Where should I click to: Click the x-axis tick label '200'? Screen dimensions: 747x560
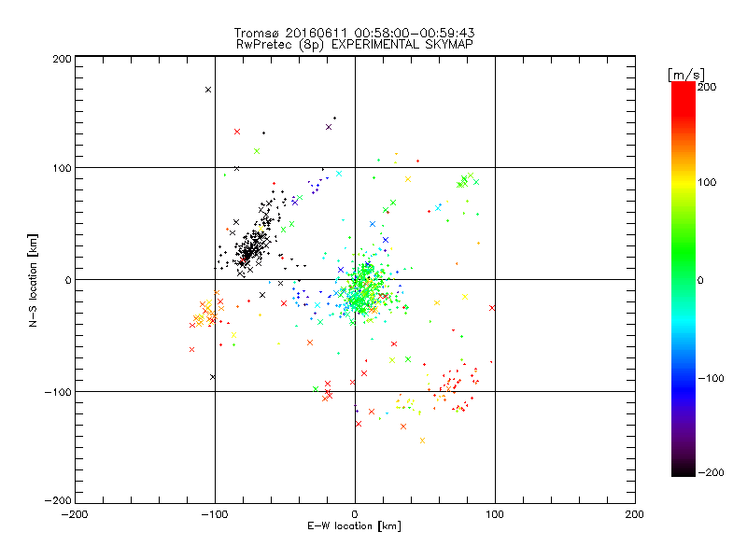635,514
